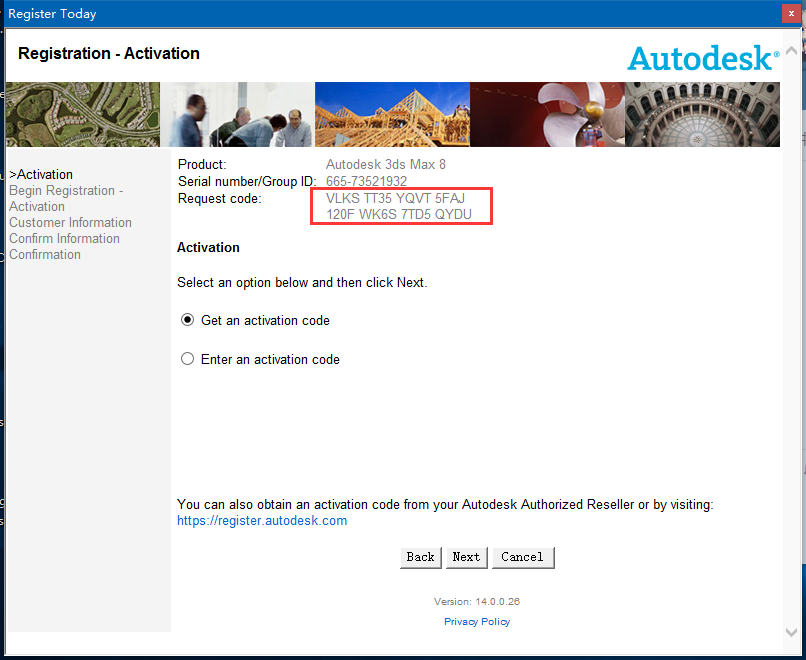The width and height of the screenshot is (806, 660).
Task: Close the Register Today window
Action: click(791, 13)
